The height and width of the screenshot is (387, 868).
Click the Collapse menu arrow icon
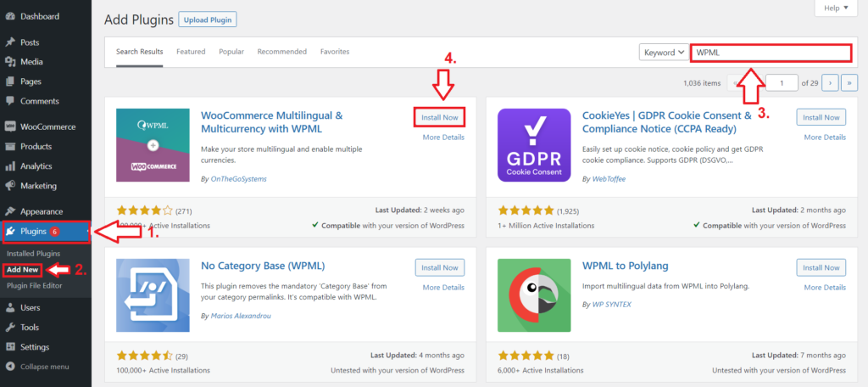coord(9,367)
